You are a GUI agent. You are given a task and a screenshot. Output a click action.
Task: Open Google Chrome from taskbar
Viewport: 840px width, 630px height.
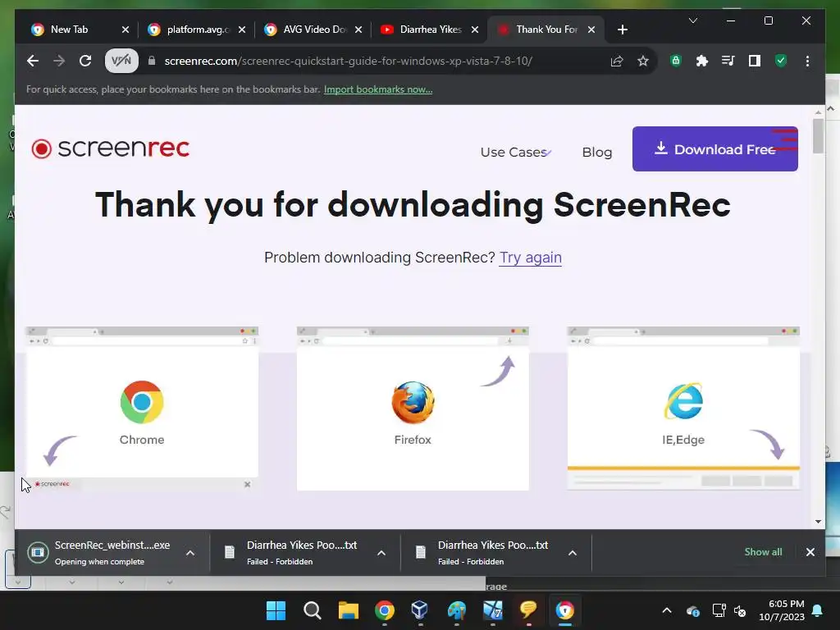pos(384,610)
